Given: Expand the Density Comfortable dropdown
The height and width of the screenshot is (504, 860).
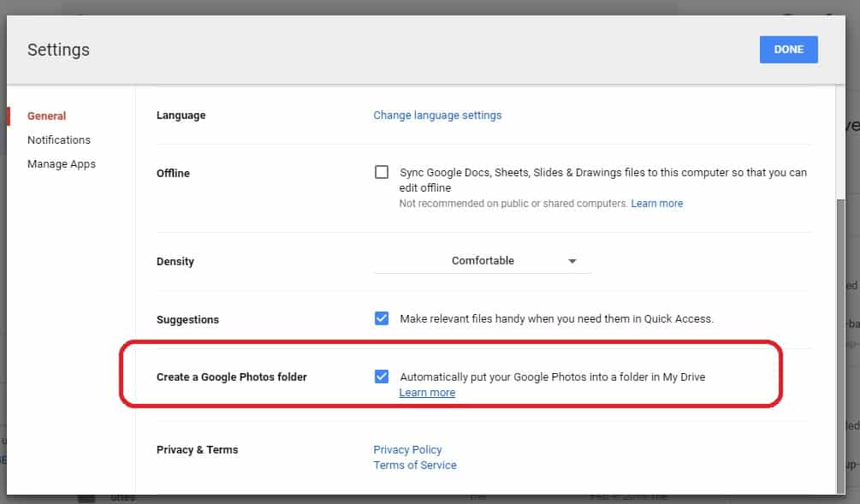Looking at the screenshot, I should 482,260.
